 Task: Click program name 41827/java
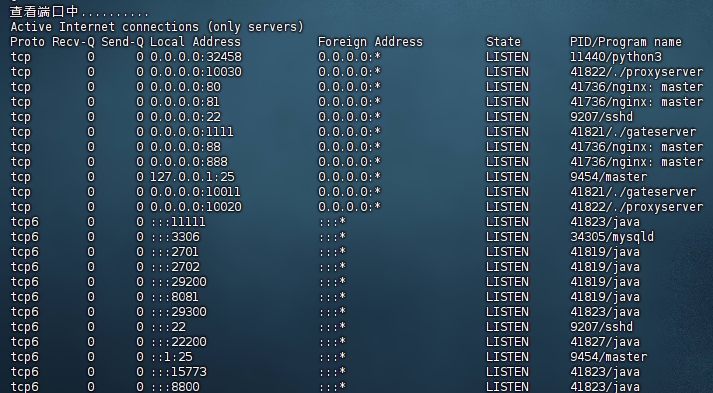[x=605, y=342]
